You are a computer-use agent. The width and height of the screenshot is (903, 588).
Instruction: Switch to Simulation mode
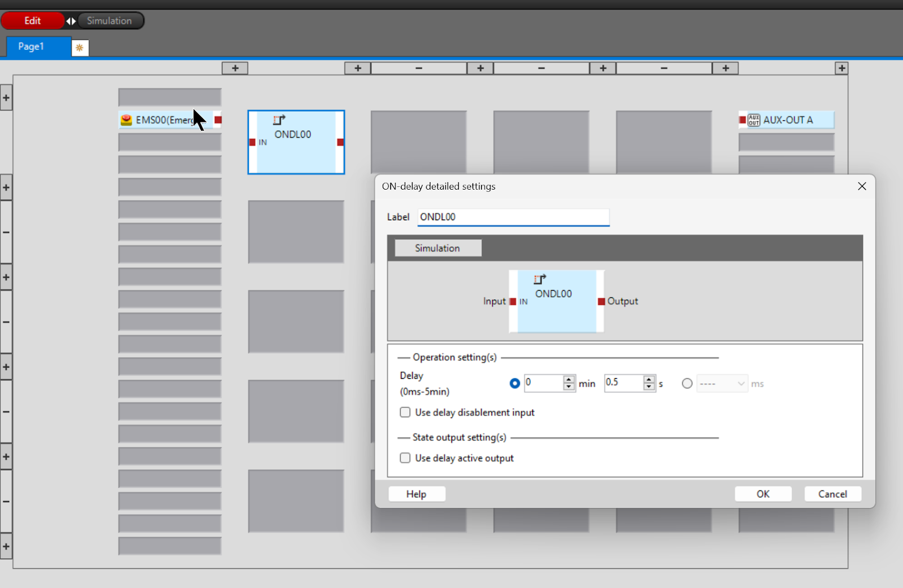pyautogui.click(x=109, y=21)
